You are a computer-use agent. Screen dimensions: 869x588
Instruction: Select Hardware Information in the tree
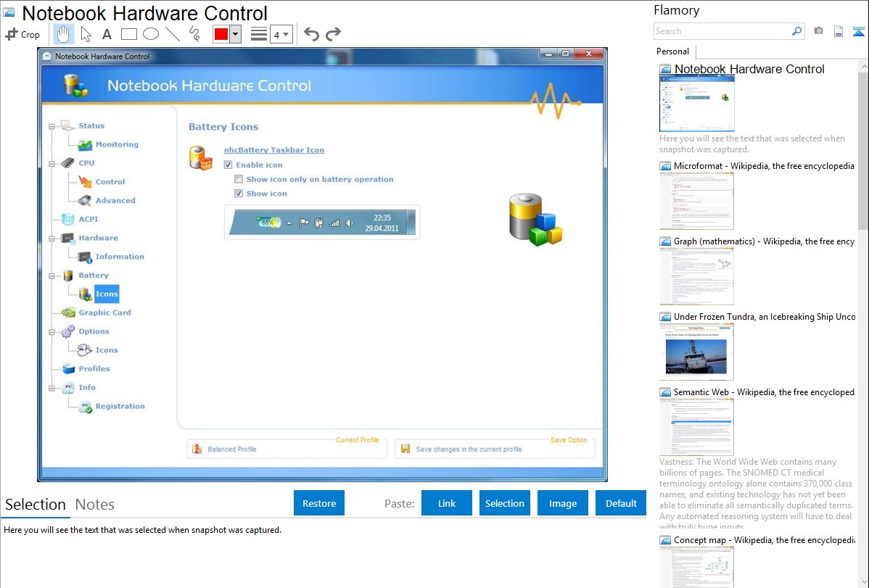(120, 257)
